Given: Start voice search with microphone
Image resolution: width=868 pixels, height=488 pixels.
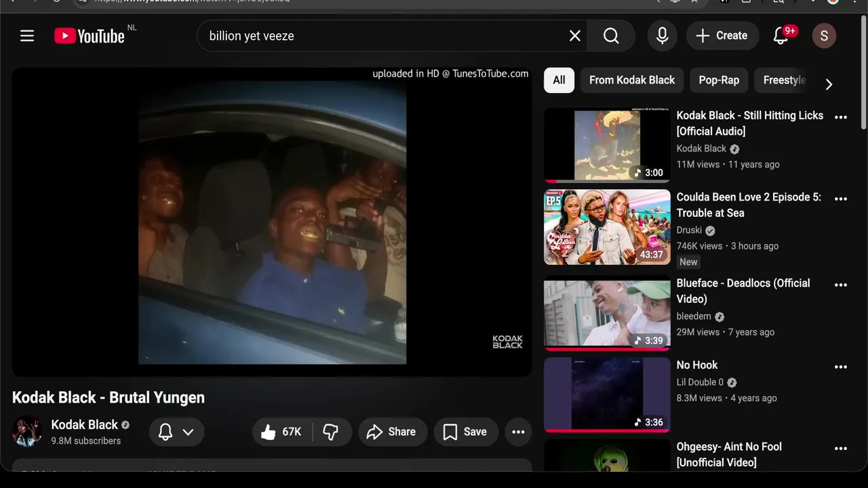Looking at the screenshot, I should tap(663, 36).
